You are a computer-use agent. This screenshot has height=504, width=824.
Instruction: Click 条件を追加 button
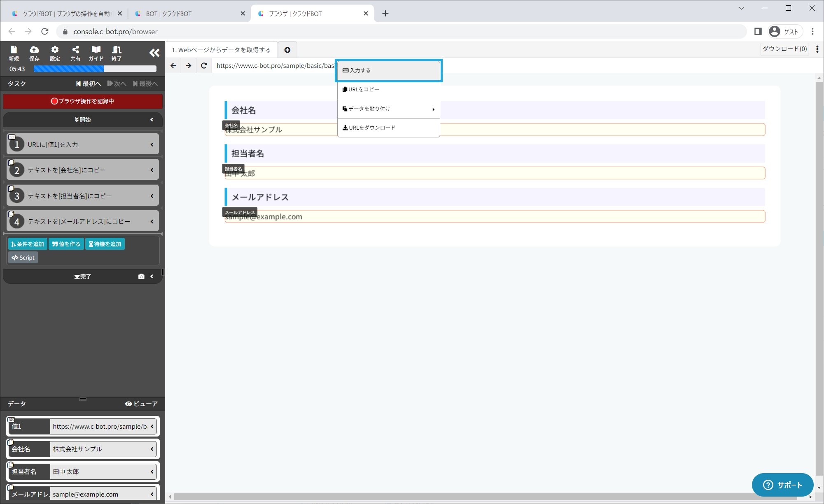tap(28, 244)
